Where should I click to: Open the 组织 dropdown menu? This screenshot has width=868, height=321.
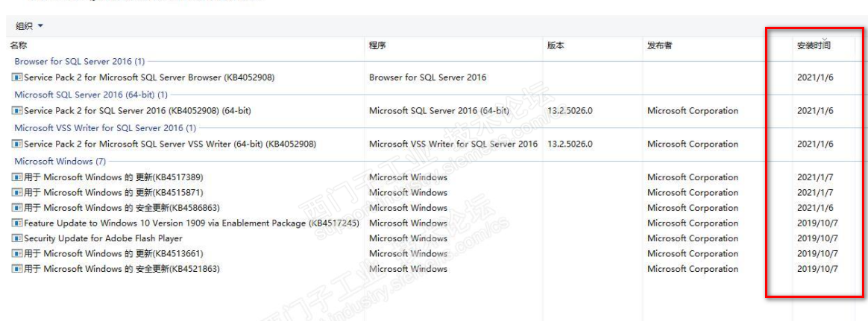click(30, 26)
